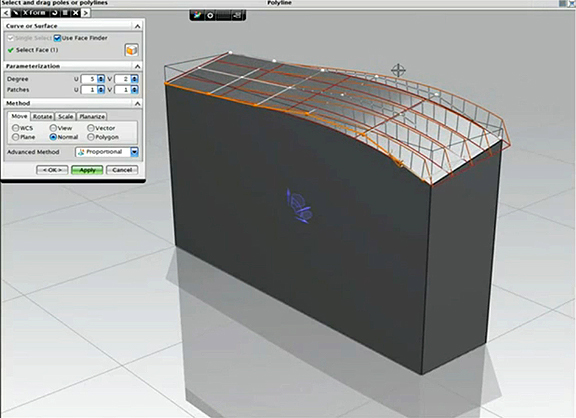
Task: Click the X close icon on X-Form title bar
Action: [75, 13]
